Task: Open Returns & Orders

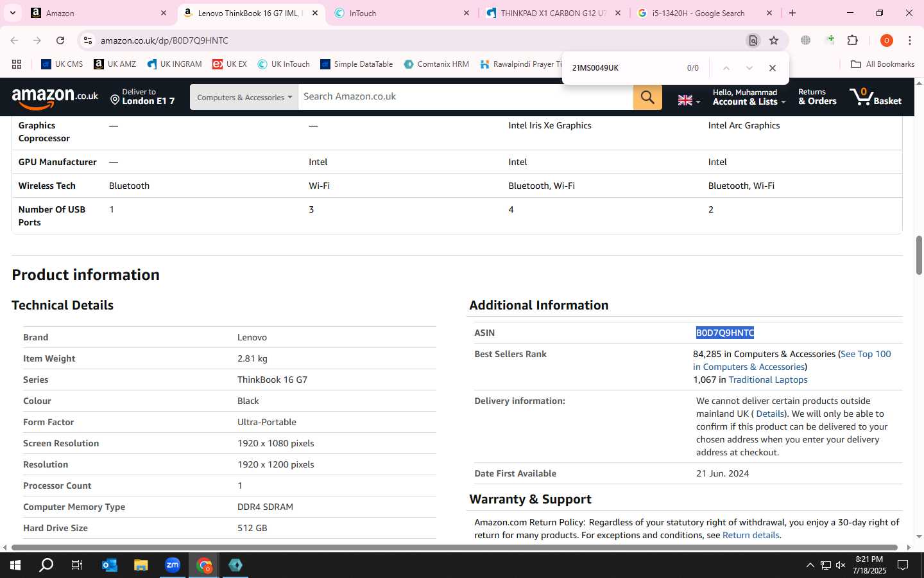Action: [817, 97]
